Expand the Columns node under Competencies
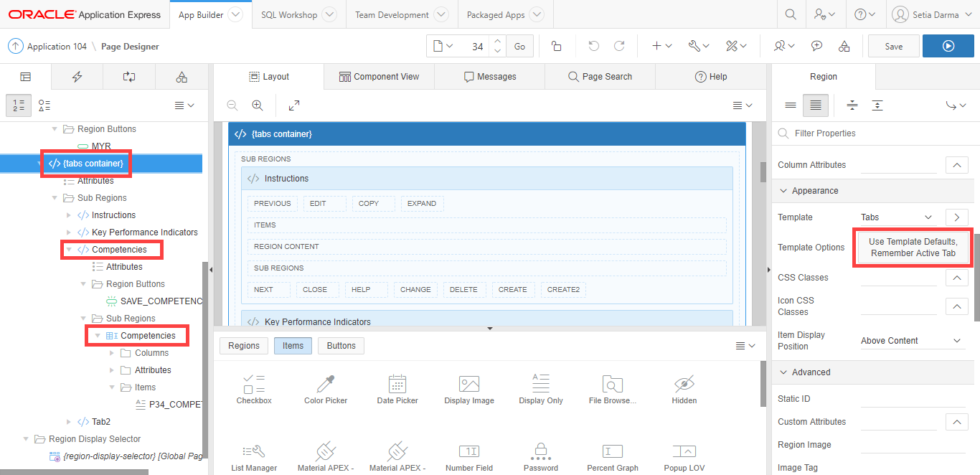Image resolution: width=980 pixels, height=475 pixels. [x=111, y=353]
